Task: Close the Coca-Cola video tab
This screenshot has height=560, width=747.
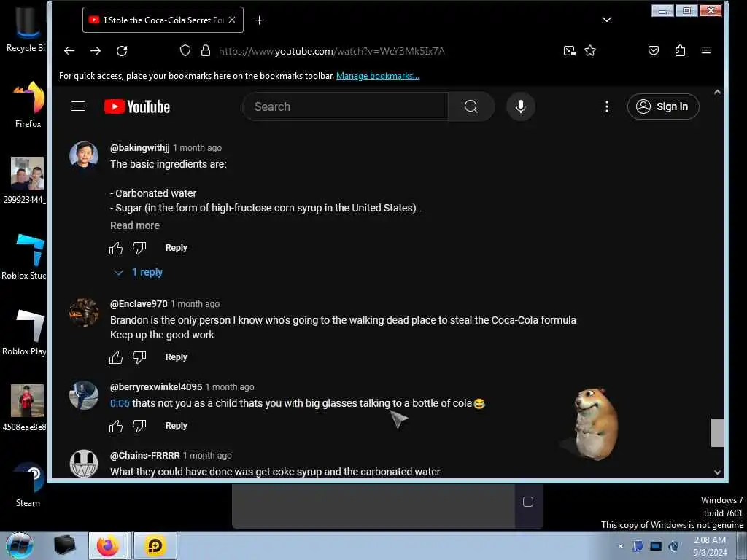Action: click(232, 20)
